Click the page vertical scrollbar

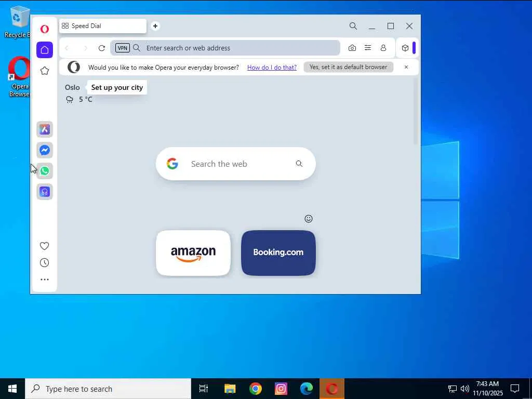click(416, 112)
